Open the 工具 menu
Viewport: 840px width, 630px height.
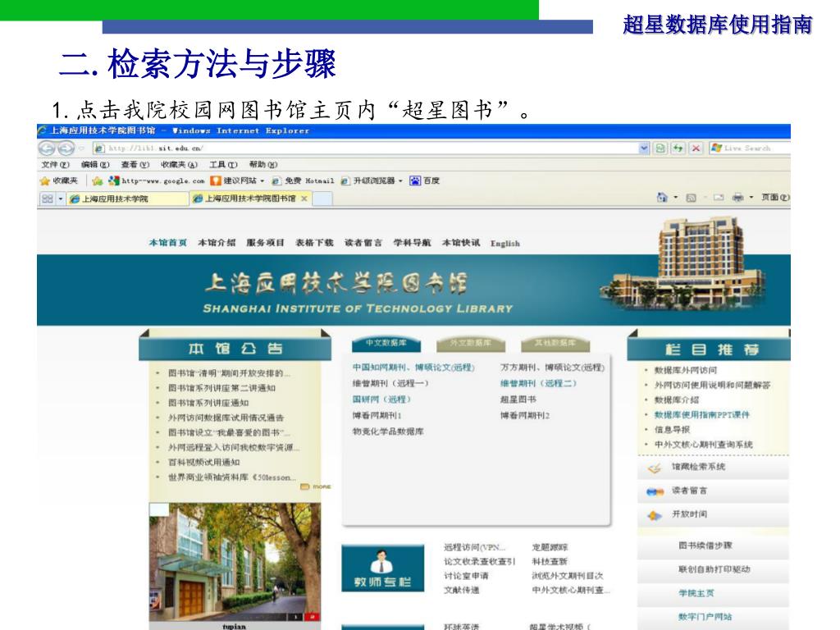tap(223, 164)
